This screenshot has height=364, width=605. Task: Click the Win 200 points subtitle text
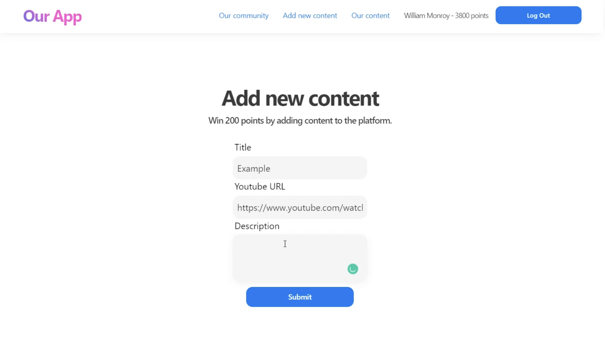tap(300, 120)
